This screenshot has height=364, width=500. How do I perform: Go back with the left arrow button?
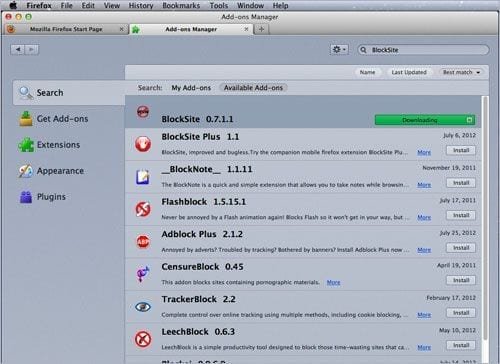click(18, 50)
